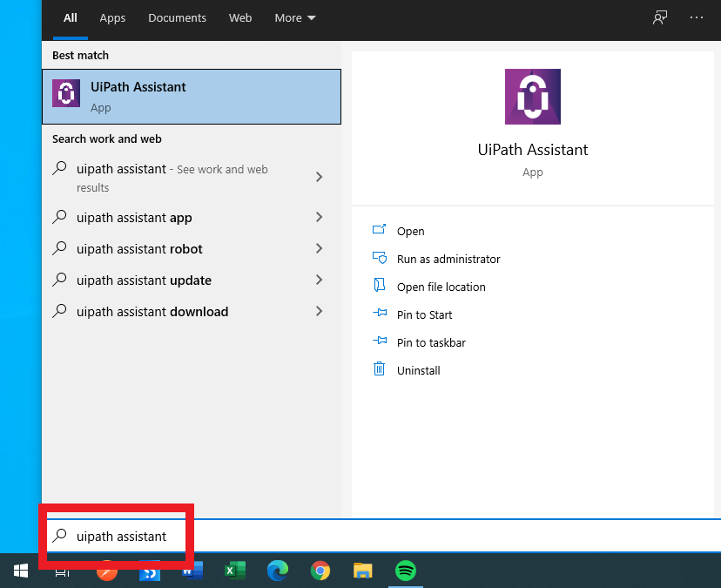Choose Pin to Start
The image size is (721, 588).
[424, 314]
